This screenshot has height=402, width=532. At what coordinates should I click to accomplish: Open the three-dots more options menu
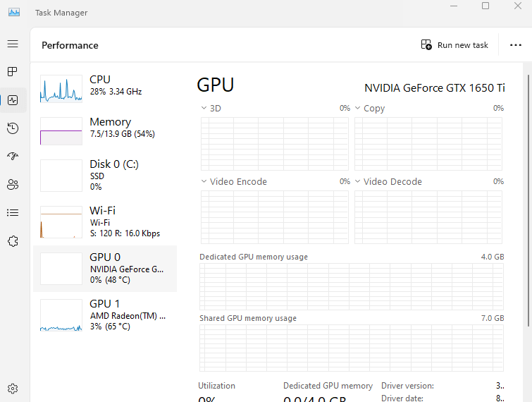[x=515, y=45]
